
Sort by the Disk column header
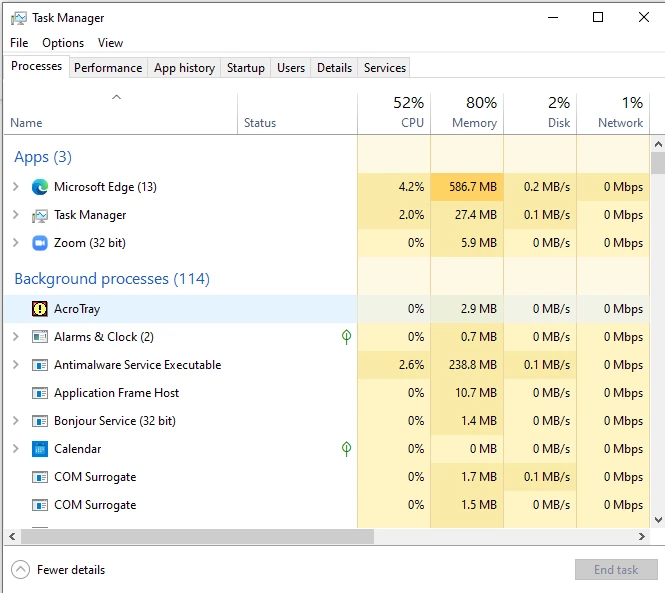click(x=540, y=114)
